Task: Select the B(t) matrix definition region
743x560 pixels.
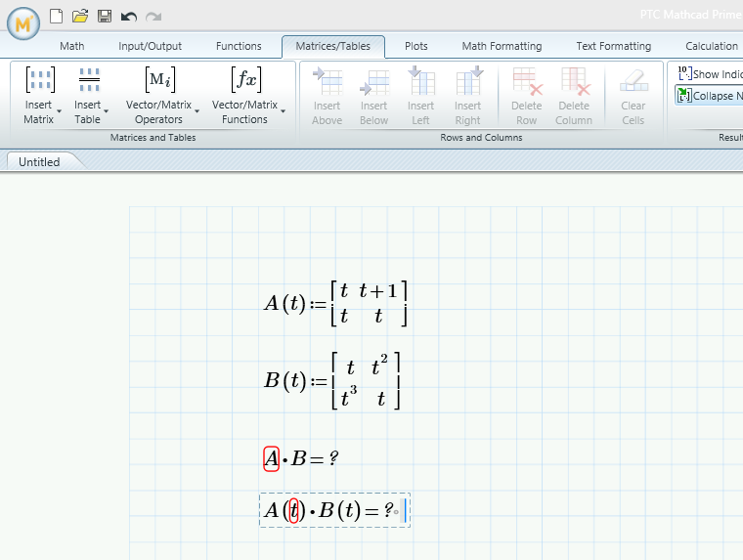Action: pos(332,380)
